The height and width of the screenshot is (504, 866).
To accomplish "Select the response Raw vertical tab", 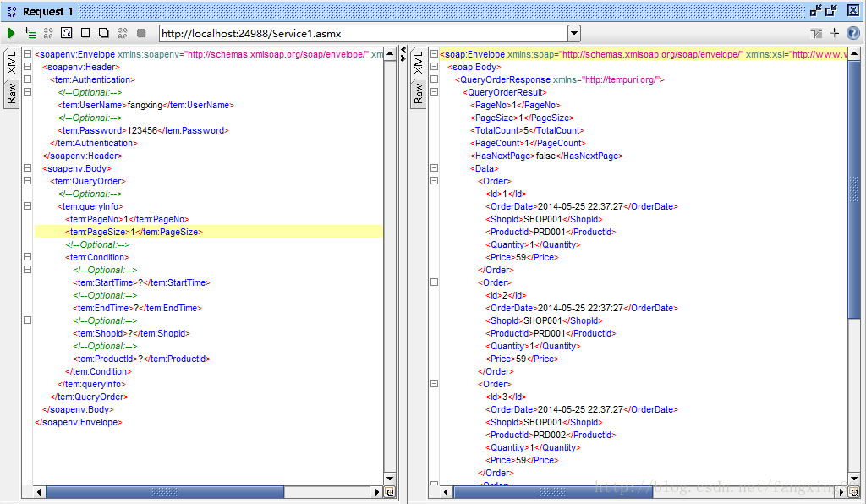I will click(x=419, y=95).
